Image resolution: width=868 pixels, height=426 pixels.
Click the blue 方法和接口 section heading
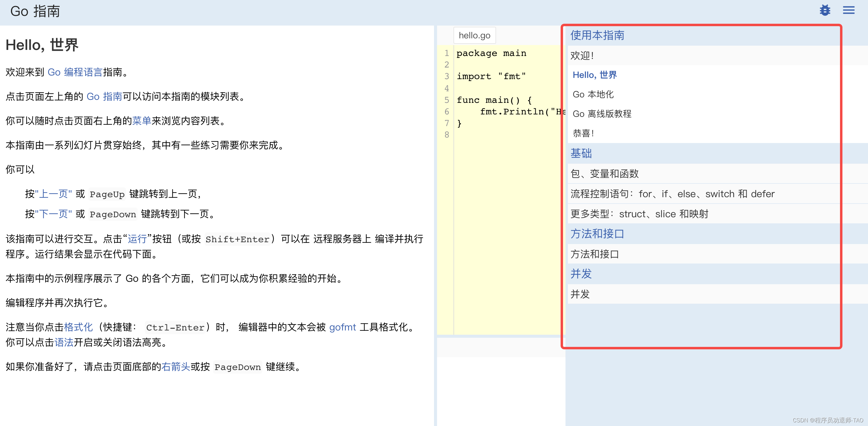[x=597, y=234]
